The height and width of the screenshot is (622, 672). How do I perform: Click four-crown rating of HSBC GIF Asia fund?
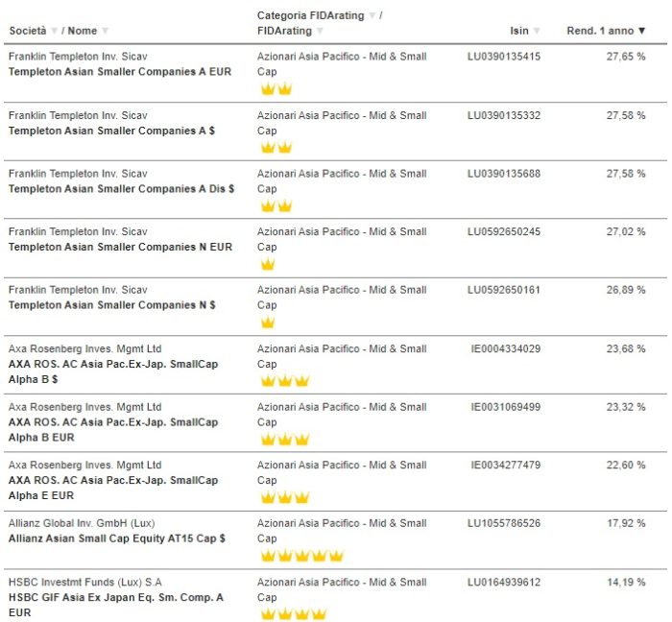click(x=294, y=614)
